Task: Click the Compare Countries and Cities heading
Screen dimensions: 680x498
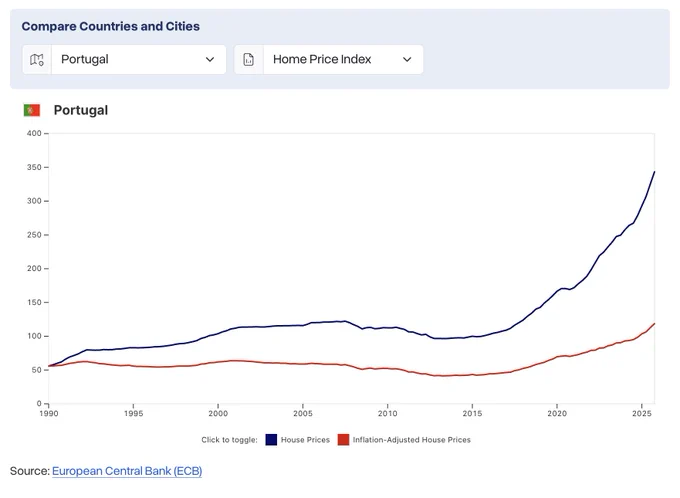Action: click(x=111, y=26)
